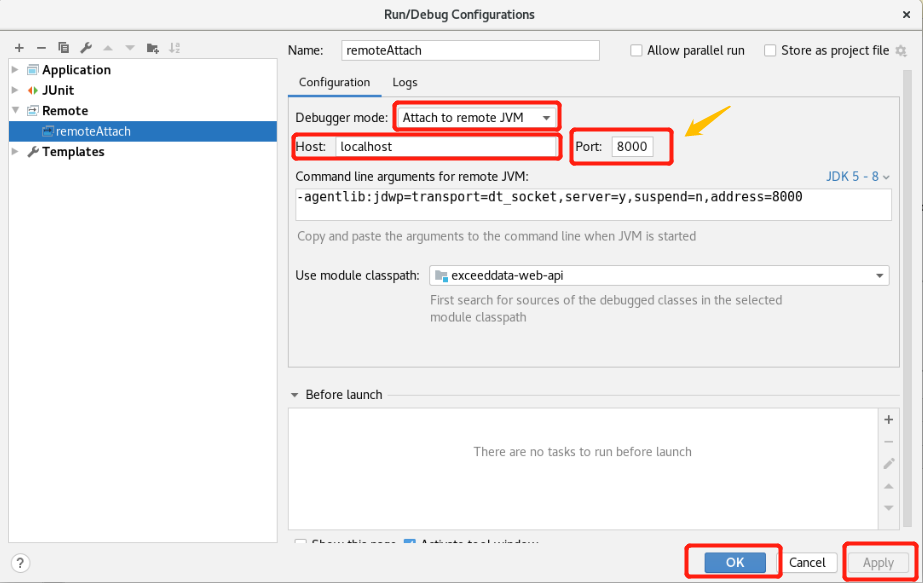The height and width of the screenshot is (583, 923).
Task: Move configuration up in toolbar
Action: point(108,48)
